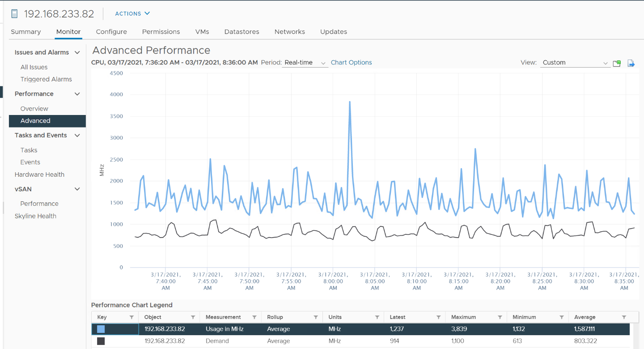
Task: Sort by the Object column header
Action: pos(153,317)
